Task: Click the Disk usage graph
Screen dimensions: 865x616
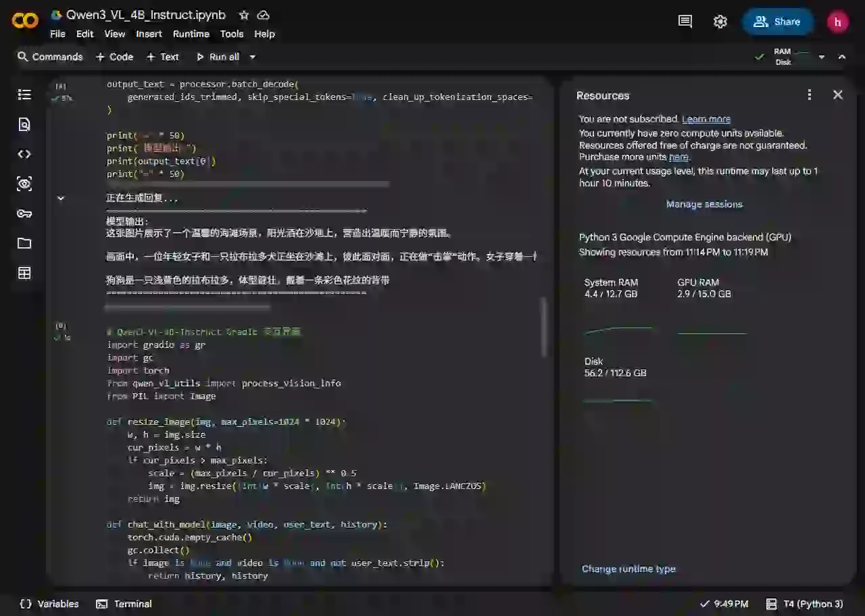Action: [x=618, y=401]
